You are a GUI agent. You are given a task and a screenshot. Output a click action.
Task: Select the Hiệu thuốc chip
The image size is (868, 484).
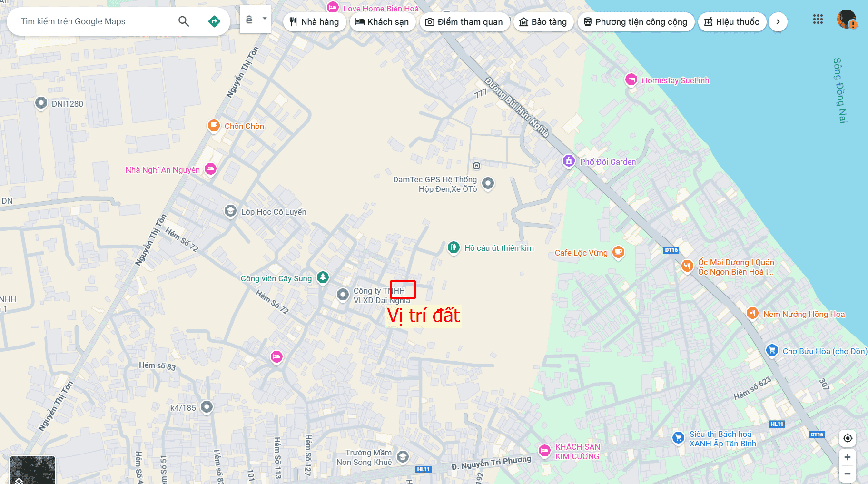[732, 22]
